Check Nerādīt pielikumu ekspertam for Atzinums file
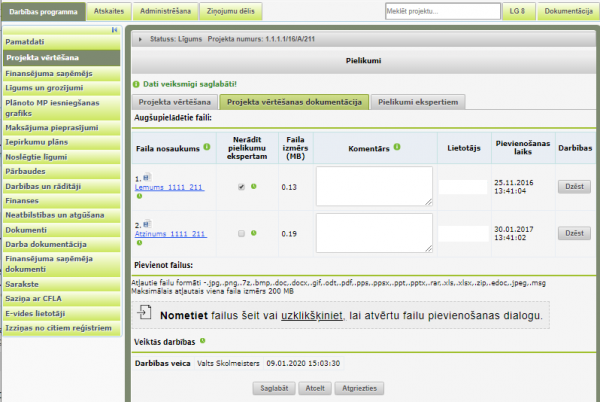The image size is (600, 402). click(x=241, y=233)
